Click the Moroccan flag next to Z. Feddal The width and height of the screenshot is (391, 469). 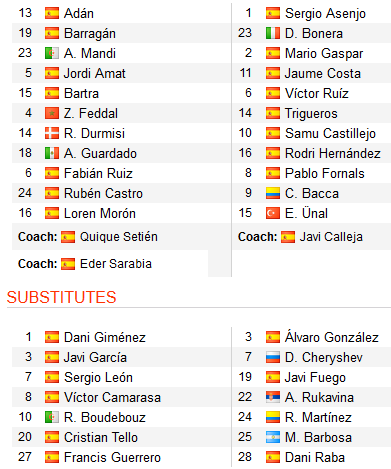(52, 113)
